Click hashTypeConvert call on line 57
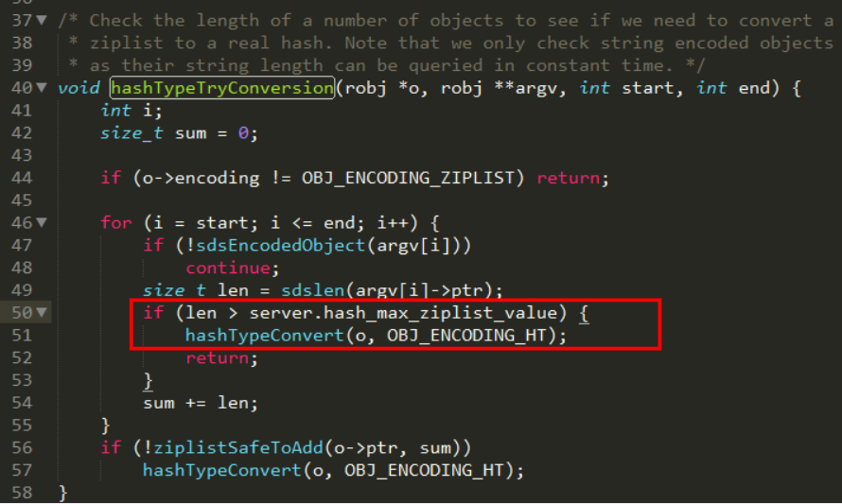Viewport: 842px width, 504px height. tap(221, 470)
